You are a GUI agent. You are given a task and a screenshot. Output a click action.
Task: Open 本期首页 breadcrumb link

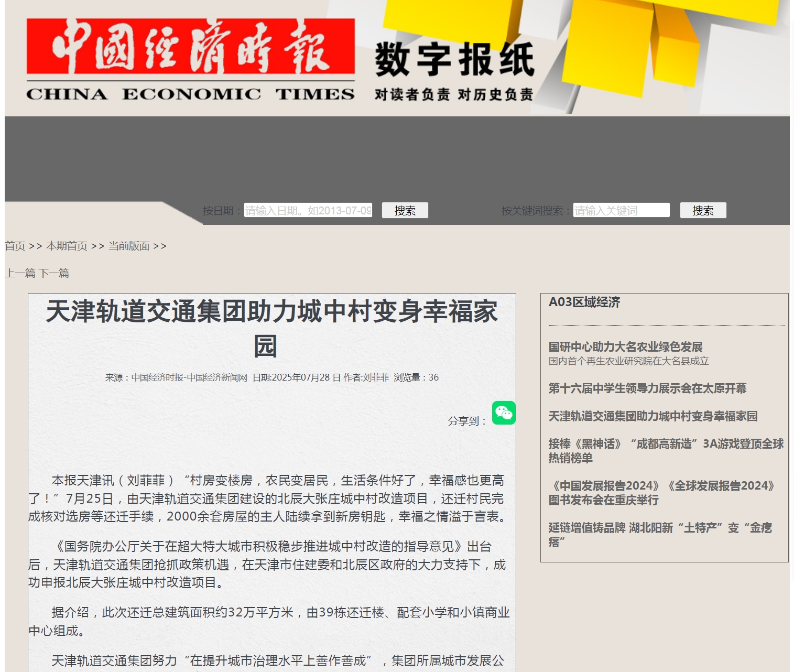tap(67, 246)
